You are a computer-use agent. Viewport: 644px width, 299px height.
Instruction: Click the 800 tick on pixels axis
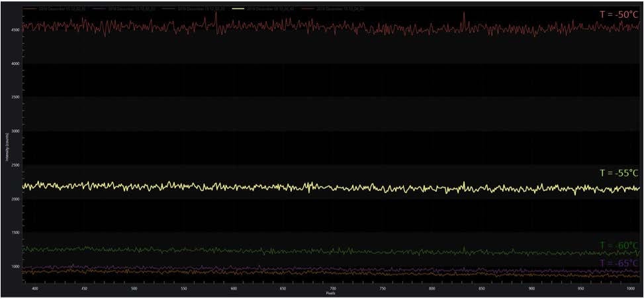tap(432, 288)
